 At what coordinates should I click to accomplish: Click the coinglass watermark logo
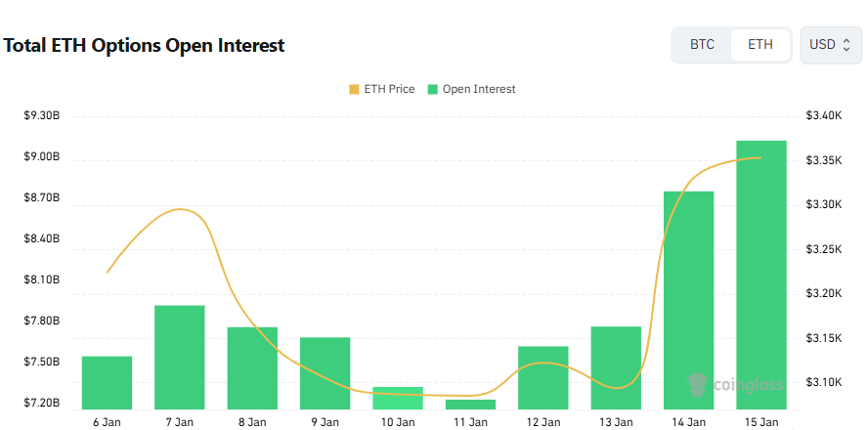tap(735, 384)
